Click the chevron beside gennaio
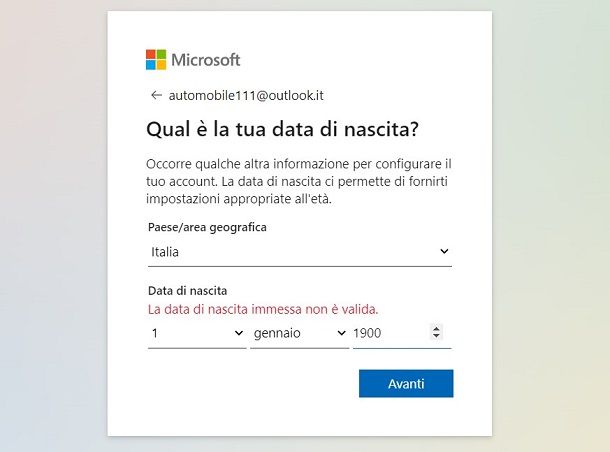This screenshot has height=452, width=610. click(x=341, y=333)
